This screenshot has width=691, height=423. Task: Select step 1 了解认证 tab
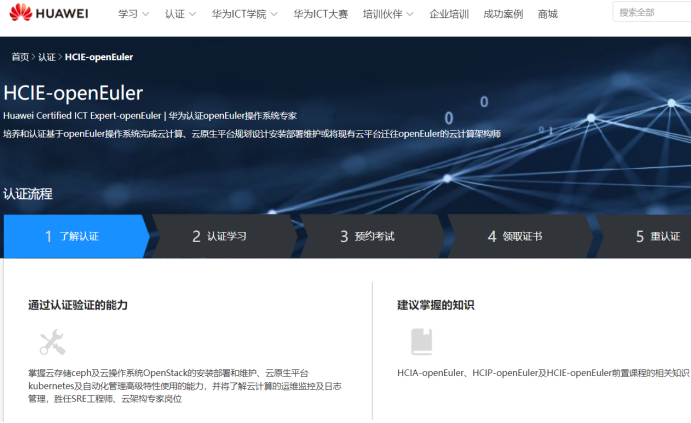[76, 236]
